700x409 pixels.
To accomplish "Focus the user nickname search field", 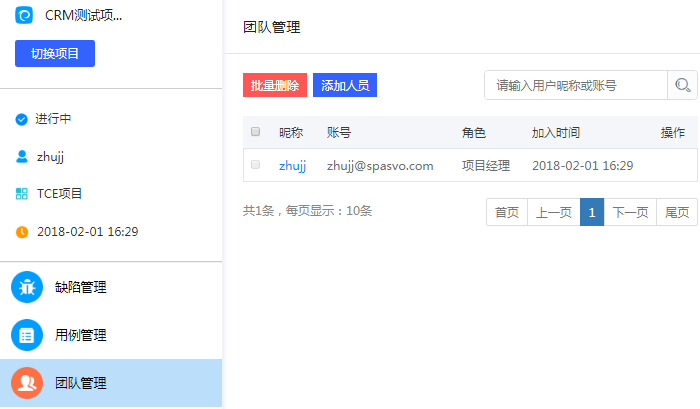I will [x=576, y=86].
